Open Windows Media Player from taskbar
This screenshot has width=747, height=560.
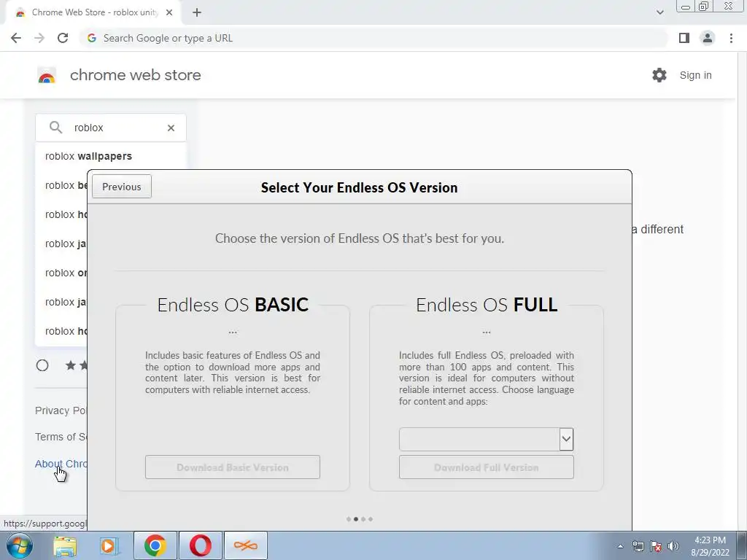(x=109, y=545)
